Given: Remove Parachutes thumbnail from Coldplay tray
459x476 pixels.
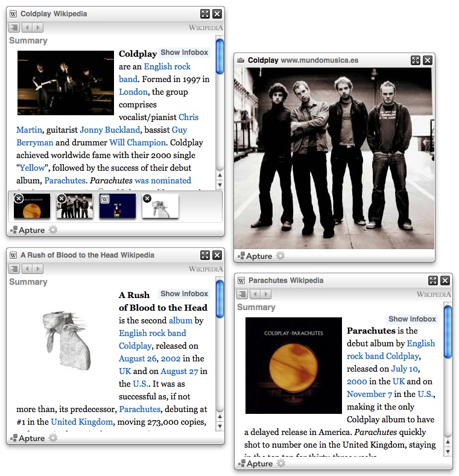Looking at the screenshot, I should tap(19, 198).
